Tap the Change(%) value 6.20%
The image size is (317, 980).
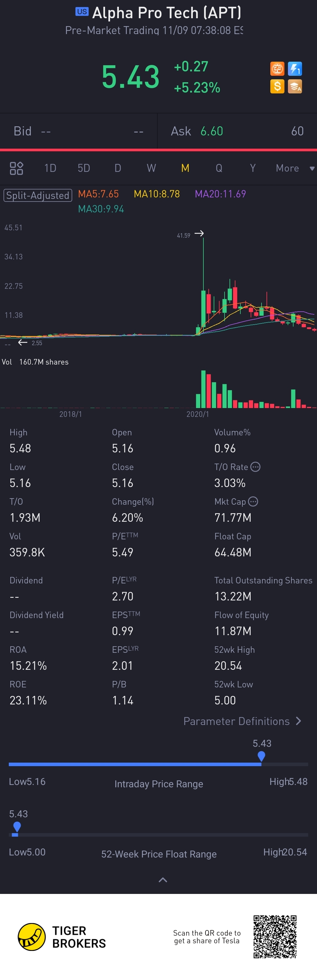(x=127, y=517)
